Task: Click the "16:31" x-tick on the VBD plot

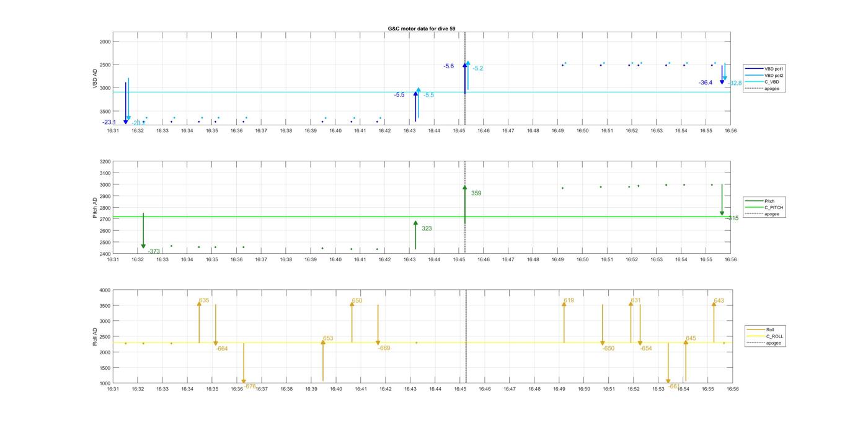Action: [113, 131]
